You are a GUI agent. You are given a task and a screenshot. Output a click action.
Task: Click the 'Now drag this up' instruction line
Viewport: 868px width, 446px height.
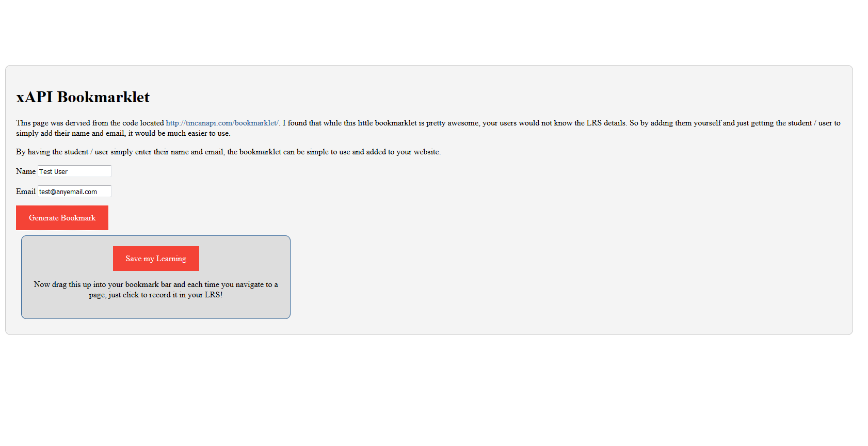[155, 284]
